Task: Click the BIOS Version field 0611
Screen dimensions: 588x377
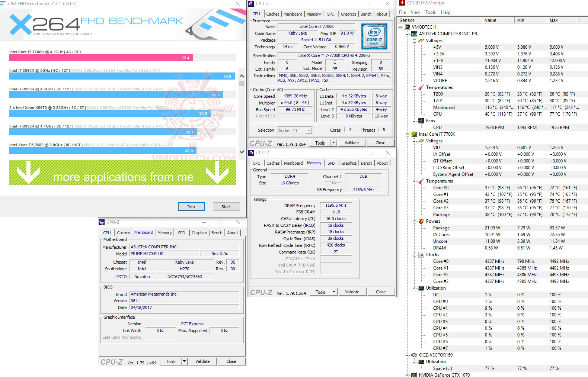Action: [185, 301]
